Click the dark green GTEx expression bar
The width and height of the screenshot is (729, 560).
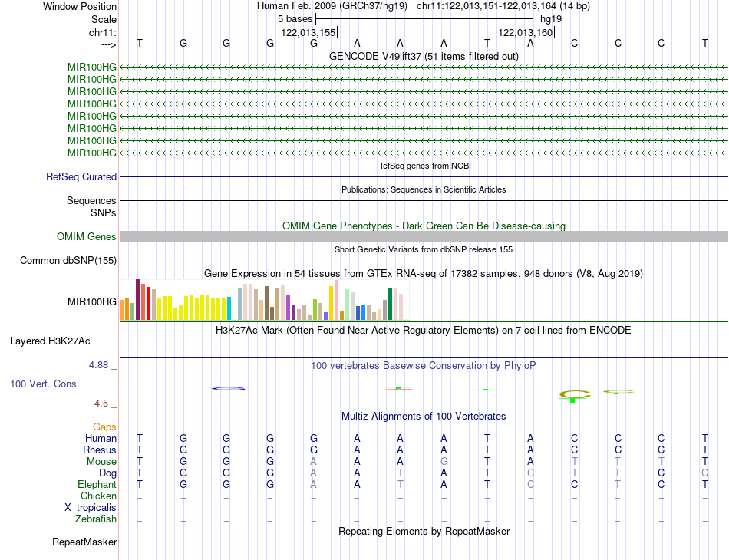391,305
